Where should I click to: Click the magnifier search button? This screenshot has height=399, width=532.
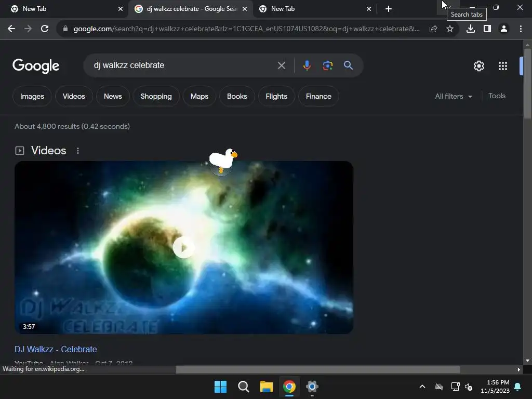click(x=348, y=65)
